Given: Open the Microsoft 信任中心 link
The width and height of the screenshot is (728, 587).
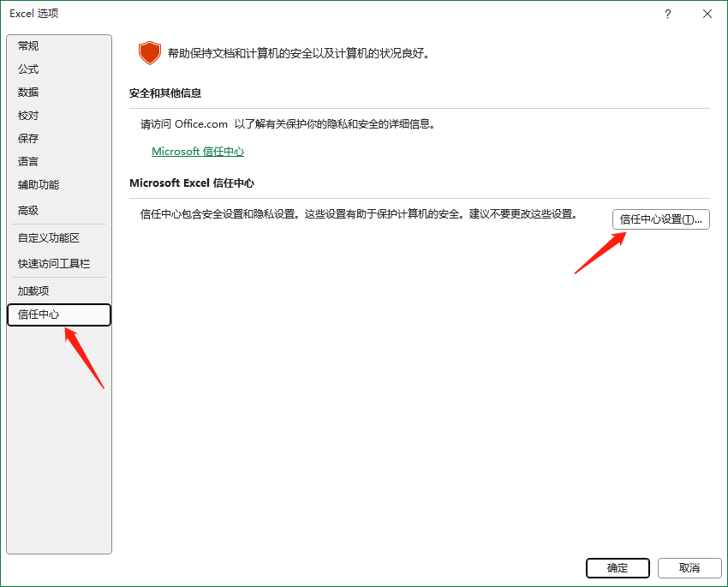Looking at the screenshot, I should [198, 151].
